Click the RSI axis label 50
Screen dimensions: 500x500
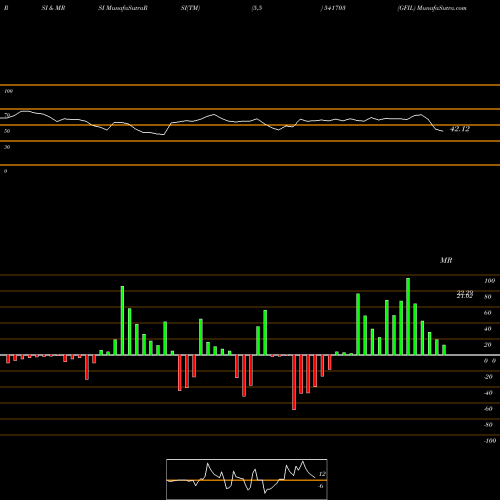click(7, 131)
